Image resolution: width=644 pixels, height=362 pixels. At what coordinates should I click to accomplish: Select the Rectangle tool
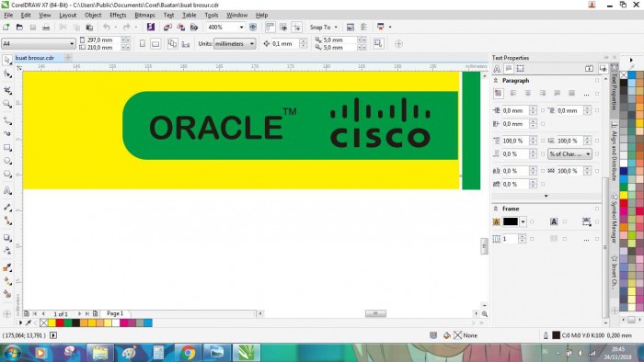coord(7,148)
